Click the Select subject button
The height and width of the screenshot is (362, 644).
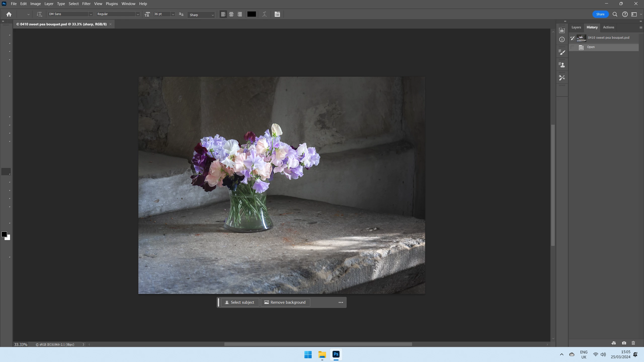click(x=239, y=302)
